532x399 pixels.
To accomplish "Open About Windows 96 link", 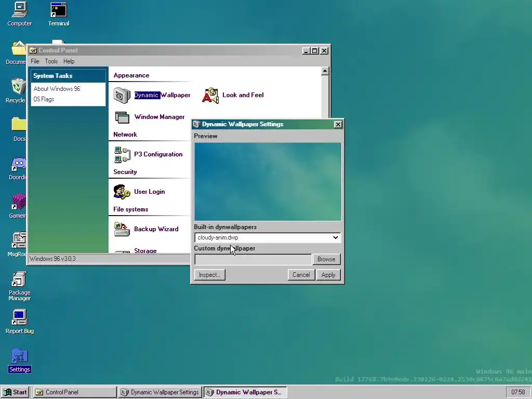I will (x=57, y=89).
